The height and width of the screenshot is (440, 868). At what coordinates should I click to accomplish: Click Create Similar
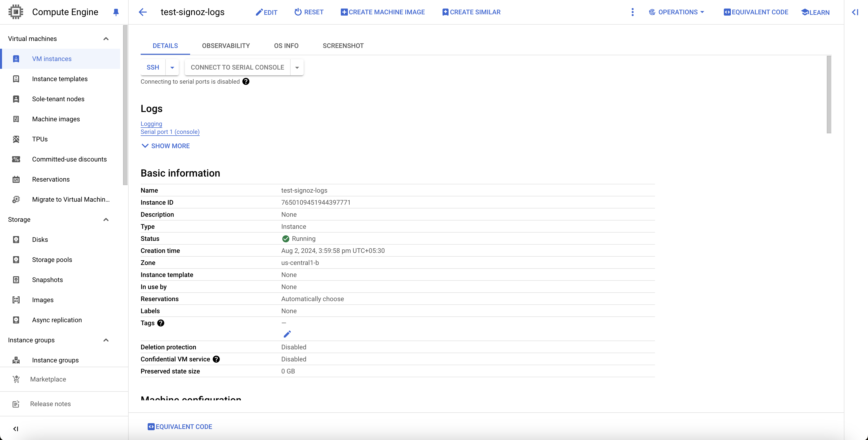tap(471, 12)
